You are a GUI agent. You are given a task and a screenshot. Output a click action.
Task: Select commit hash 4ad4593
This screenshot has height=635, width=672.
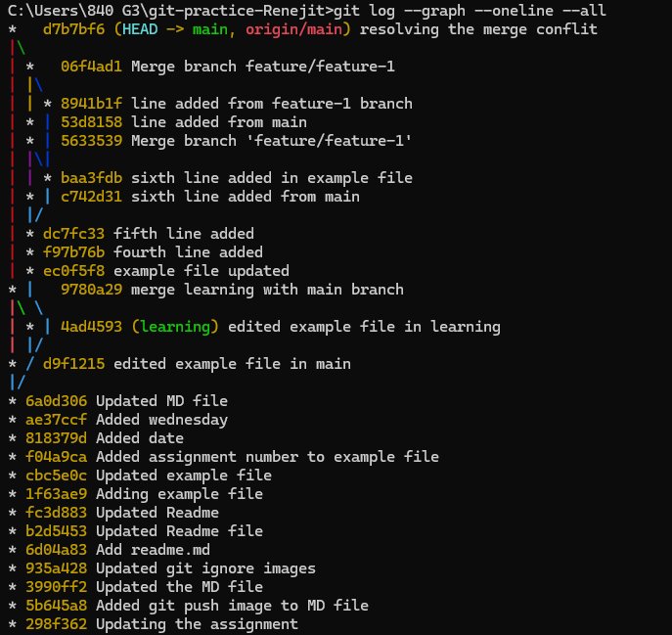[91, 327]
